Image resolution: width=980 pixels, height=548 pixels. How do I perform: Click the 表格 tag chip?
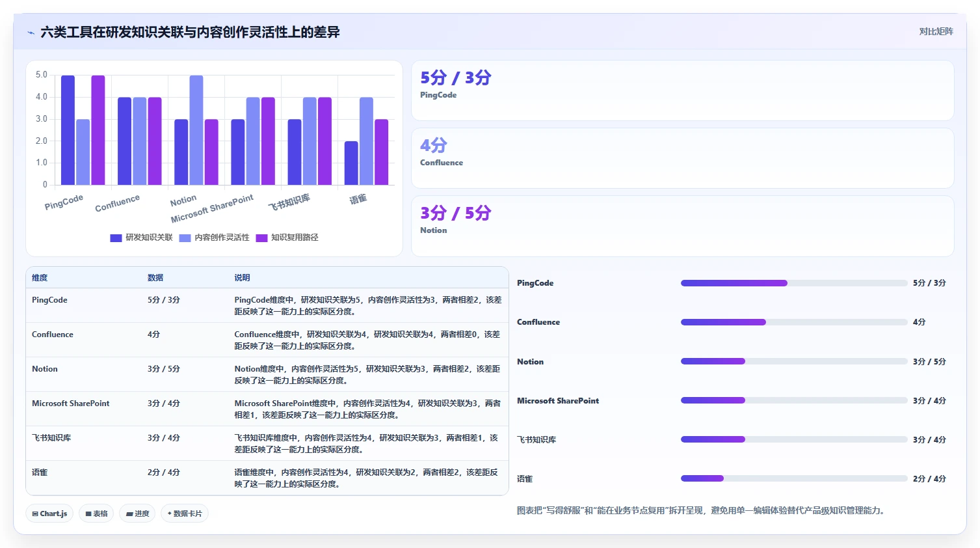click(x=96, y=514)
